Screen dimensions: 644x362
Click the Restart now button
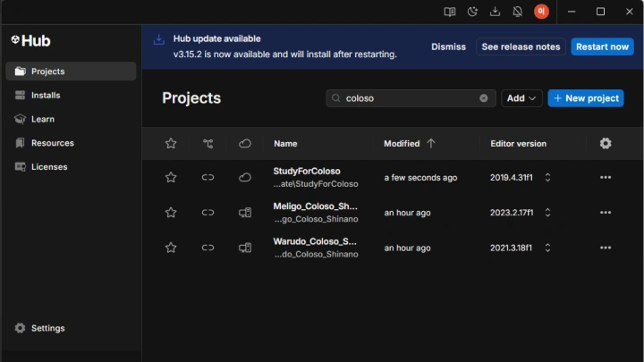tap(602, 46)
